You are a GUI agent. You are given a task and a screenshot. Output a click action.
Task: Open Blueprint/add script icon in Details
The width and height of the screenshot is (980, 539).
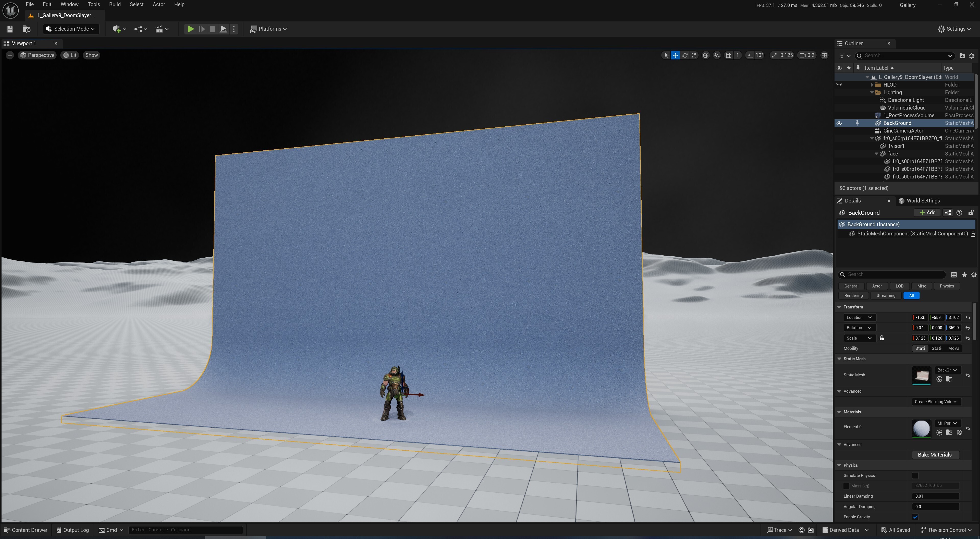tap(948, 213)
